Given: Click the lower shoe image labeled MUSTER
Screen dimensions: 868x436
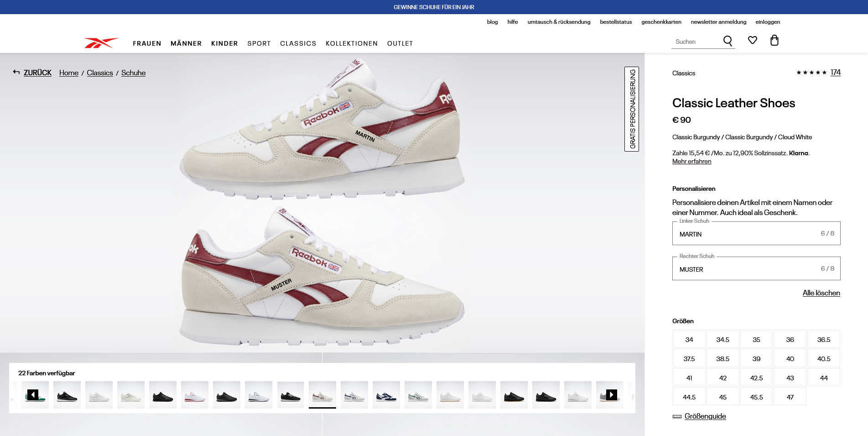Looking at the screenshot, I should pos(322,276).
